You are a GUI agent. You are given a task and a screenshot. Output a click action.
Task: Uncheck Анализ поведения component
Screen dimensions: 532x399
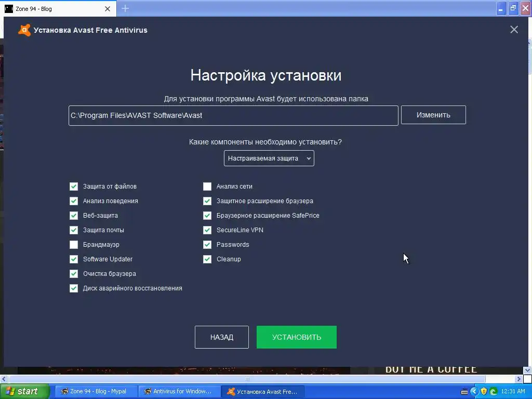(x=74, y=201)
